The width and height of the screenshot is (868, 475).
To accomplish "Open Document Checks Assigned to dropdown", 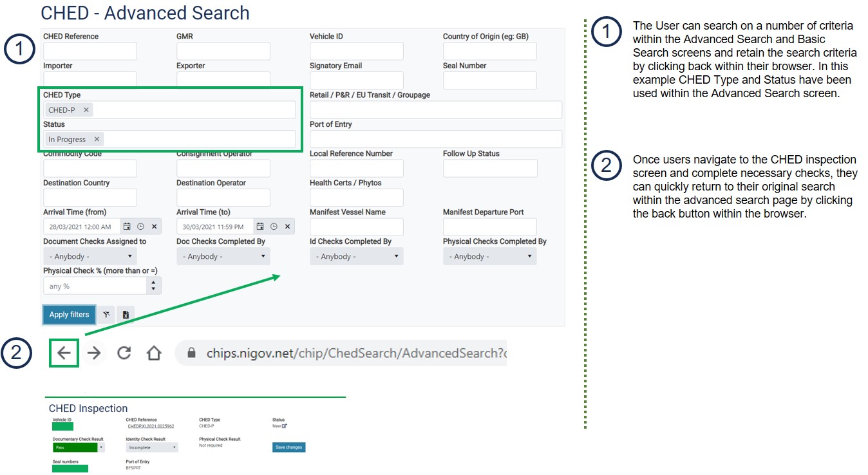I will click(x=90, y=256).
